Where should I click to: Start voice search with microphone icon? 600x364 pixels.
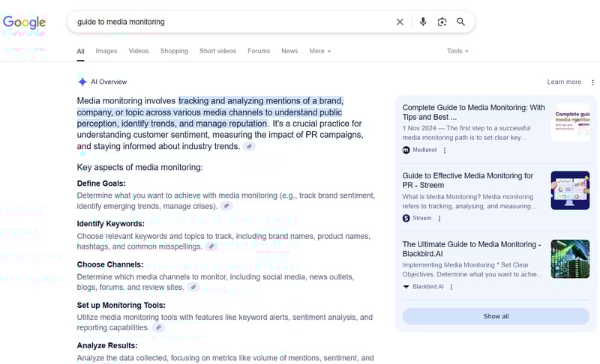[x=423, y=22]
